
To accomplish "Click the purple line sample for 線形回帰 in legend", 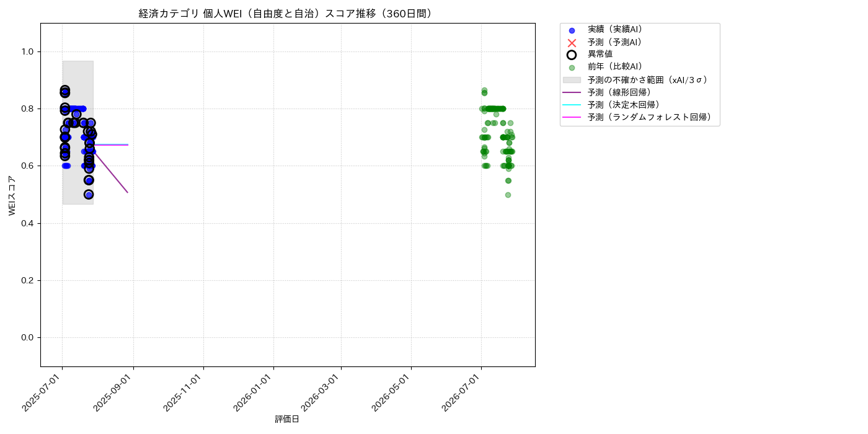I will click(x=572, y=92).
